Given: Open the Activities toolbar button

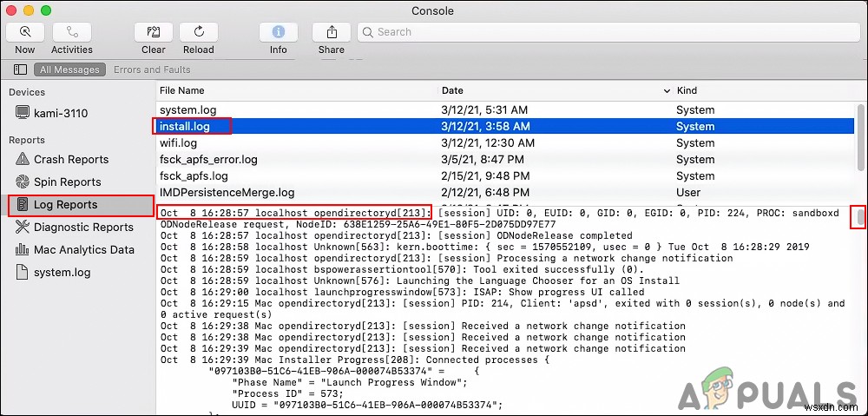Looking at the screenshot, I should [72, 32].
